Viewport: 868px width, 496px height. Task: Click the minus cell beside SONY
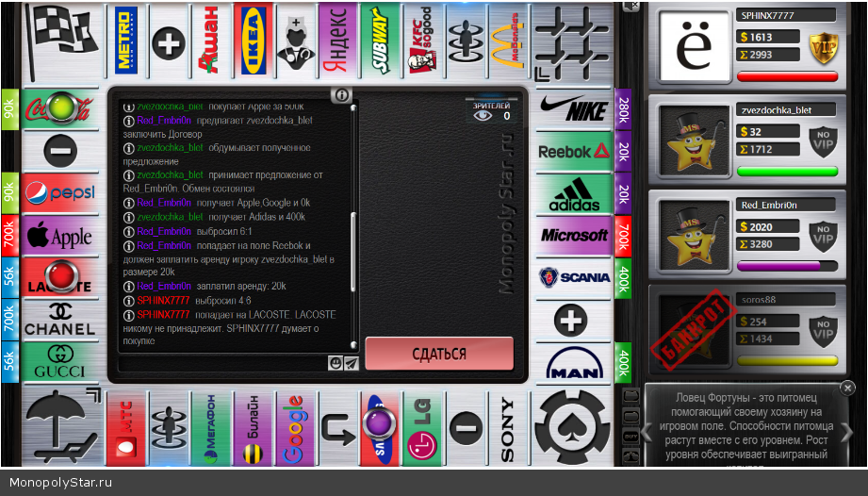click(x=465, y=428)
